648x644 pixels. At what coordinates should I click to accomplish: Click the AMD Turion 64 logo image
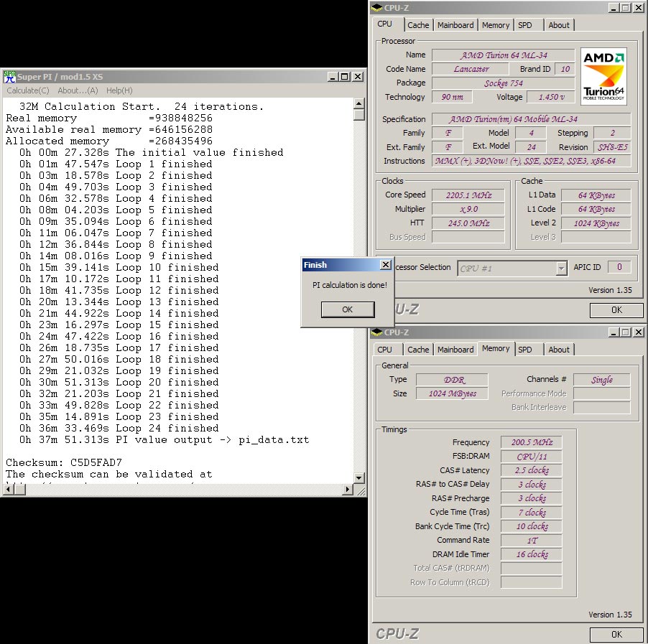pyautogui.click(x=603, y=76)
